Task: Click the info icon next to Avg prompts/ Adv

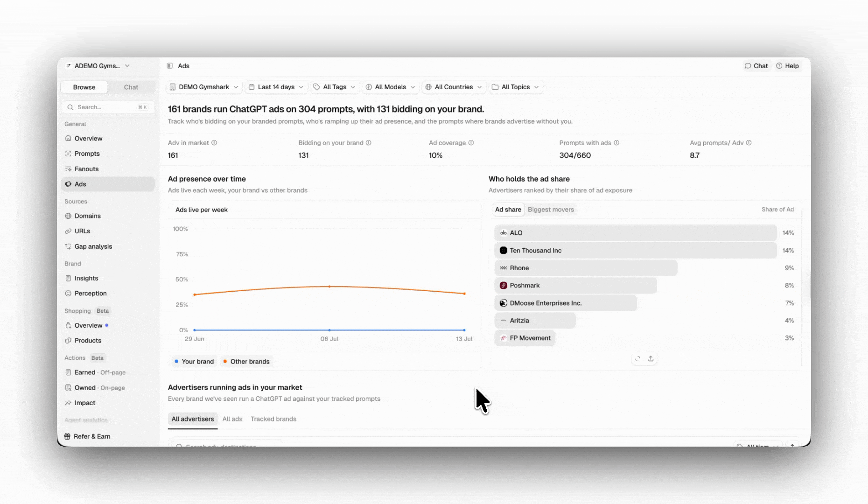Action: (749, 143)
